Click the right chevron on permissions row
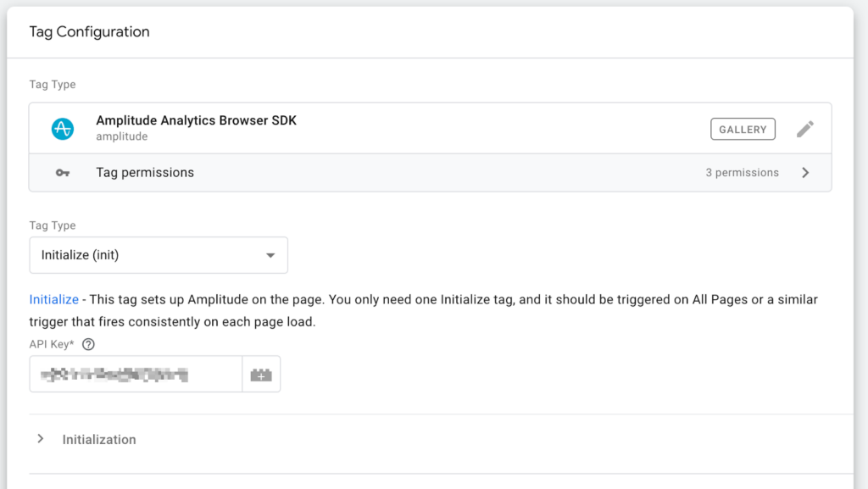This screenshot has height=489, width=868. (x=805, y=173)
